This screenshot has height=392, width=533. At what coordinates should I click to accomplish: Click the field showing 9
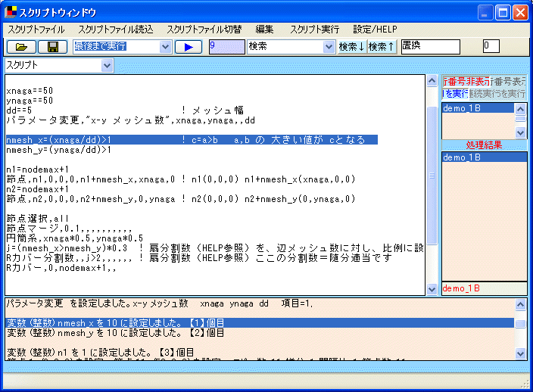click(x=226, y=46)
